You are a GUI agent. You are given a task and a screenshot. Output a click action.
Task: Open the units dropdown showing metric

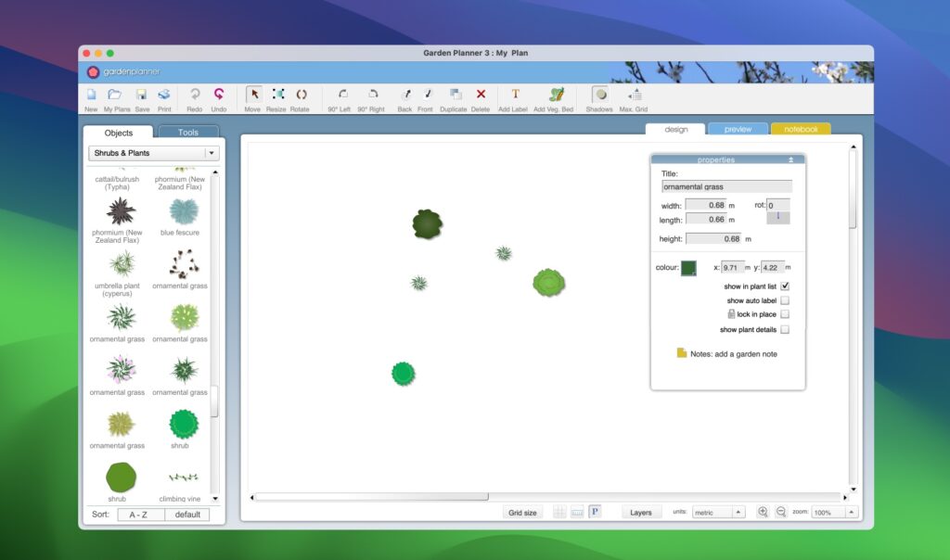(719, 511)
